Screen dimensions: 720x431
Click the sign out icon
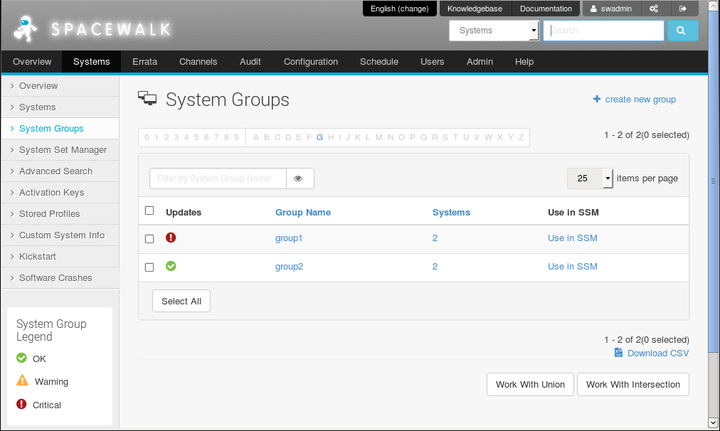click(682, 9)
